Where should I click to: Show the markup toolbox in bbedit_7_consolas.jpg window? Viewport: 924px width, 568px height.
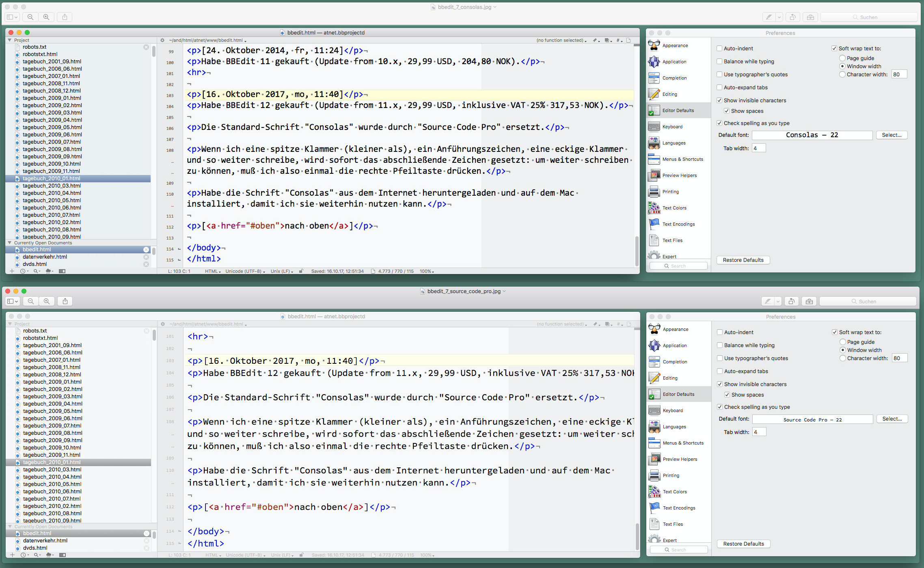(810, 17)
